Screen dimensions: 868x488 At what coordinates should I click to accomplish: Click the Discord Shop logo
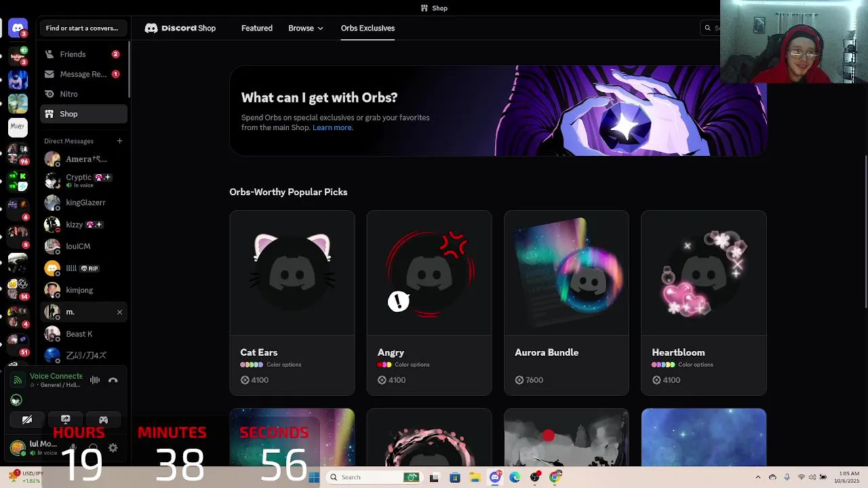click(180, 28)
